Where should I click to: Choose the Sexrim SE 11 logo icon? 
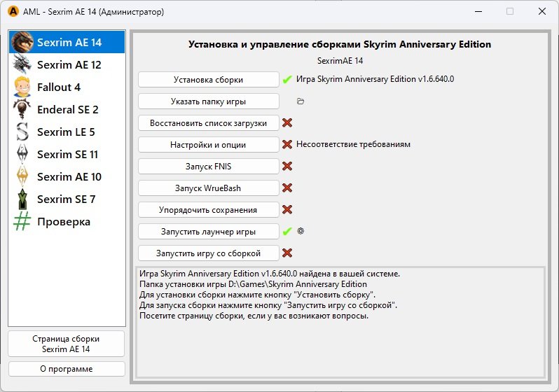click(x=23, y=154)
